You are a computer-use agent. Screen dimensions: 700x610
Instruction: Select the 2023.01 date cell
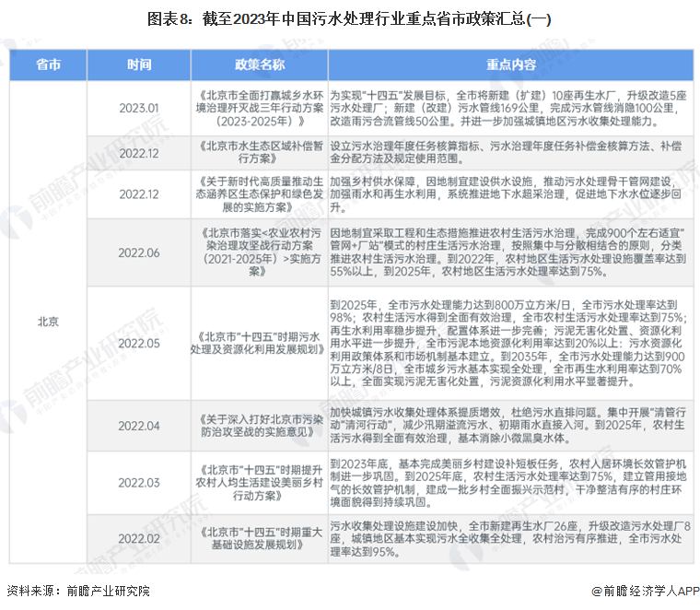(140, 109)
